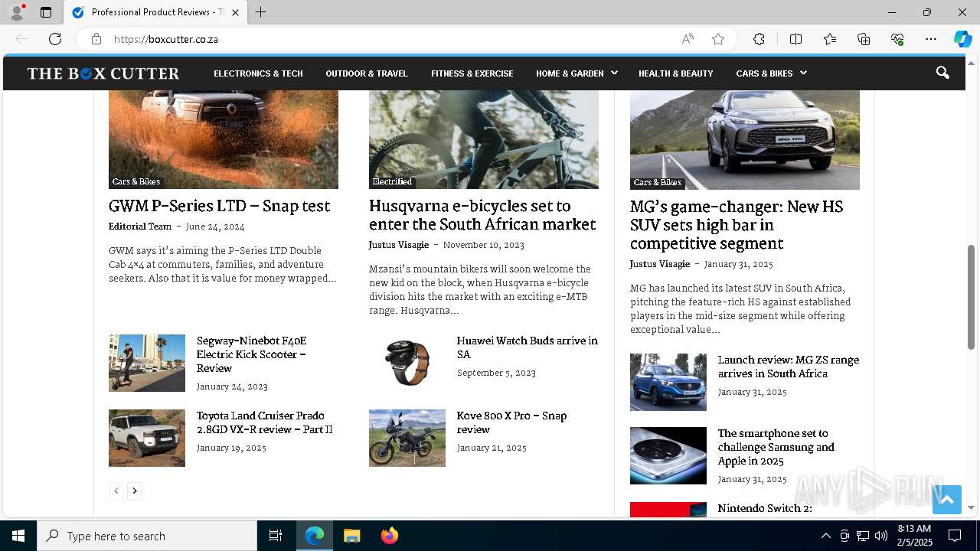980x551 pixels.
Task: Click the scrollbar down arrow
Action: [x=971, y=507]
